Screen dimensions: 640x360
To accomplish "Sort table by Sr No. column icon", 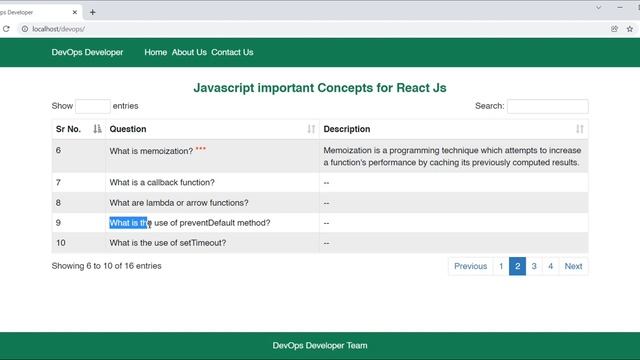I will click(x=97, y=129).
